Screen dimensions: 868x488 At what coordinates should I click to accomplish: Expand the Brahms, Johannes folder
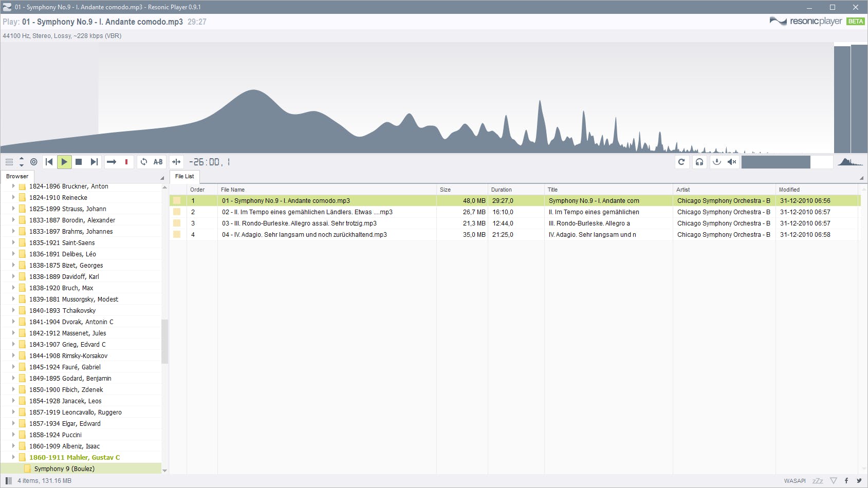click(x=13, y=231)
